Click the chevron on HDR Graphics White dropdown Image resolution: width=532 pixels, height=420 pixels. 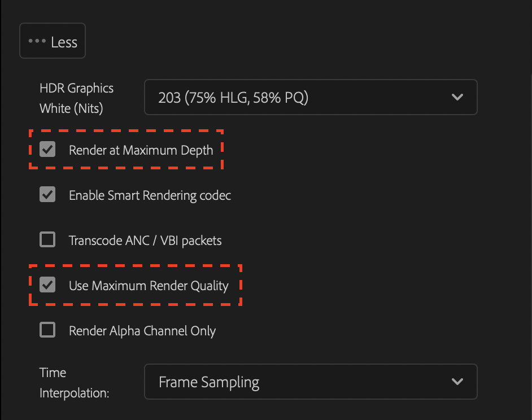click(457, 97)
